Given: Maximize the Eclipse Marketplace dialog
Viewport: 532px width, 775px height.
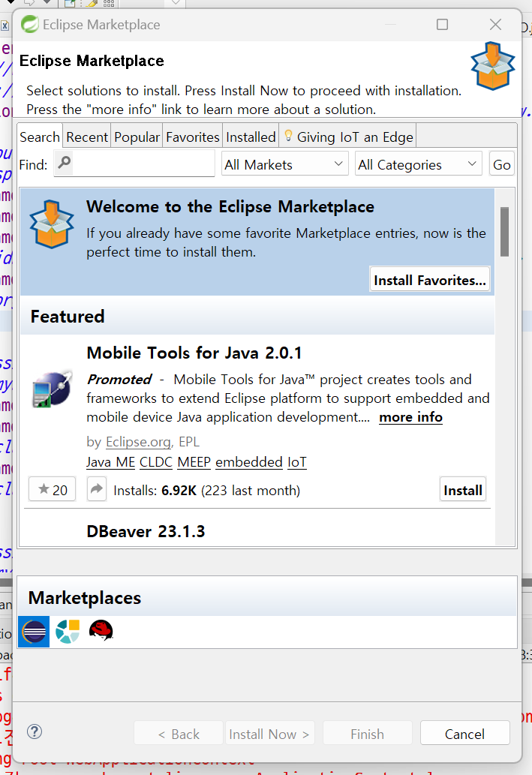Looking at the screenshot, I should tap(442, 24).
